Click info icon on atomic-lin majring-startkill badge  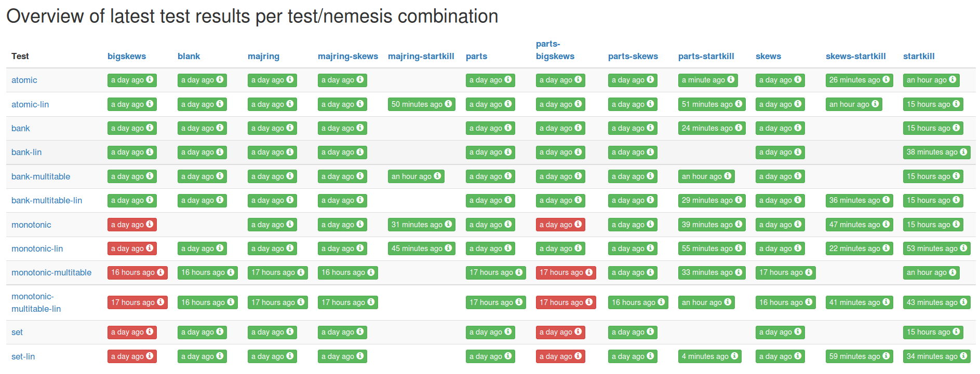pyautogui.click(x=449, y=104)
